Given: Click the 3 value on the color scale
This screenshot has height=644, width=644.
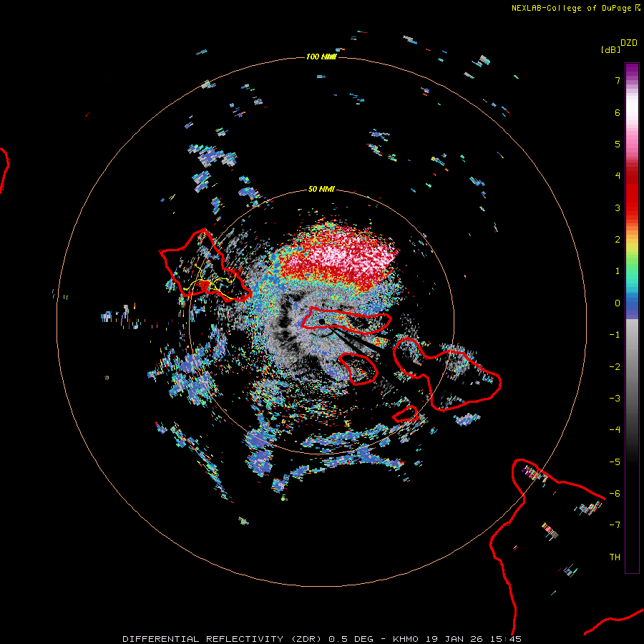Looking at the screenshot, I should coord(618,208).
